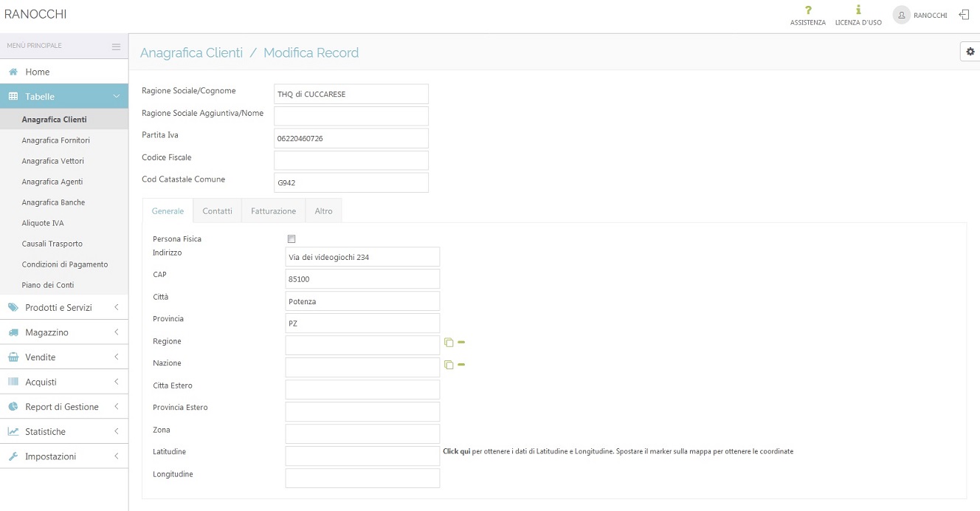
Task: Click the Anagrafica Clienti breadcrumb link
Action: [191, 53]
